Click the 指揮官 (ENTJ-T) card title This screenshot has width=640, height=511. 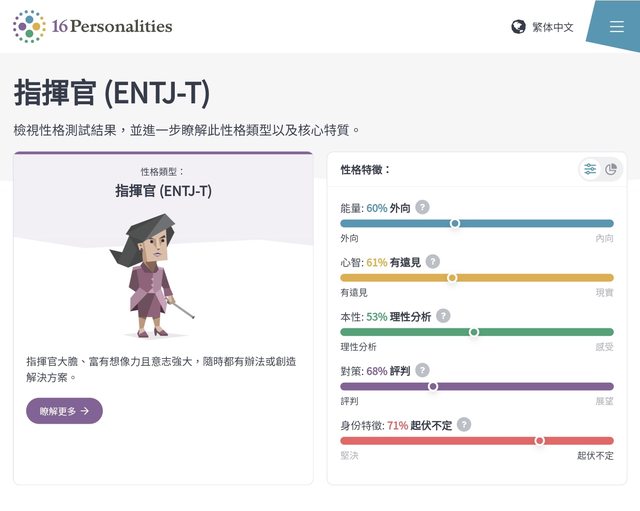point(163,191)
